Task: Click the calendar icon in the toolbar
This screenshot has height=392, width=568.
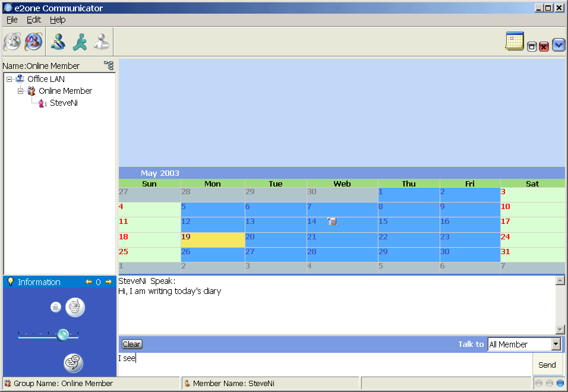Action: click(515, 41)
